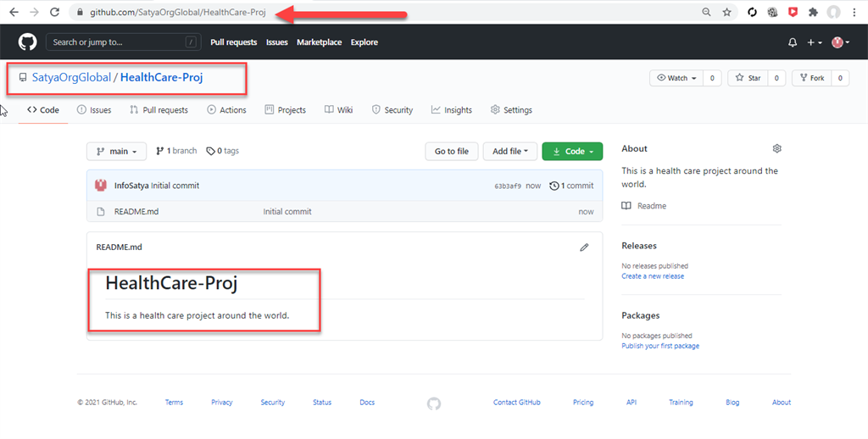The width and height of the screenshot is (868, 439).
Task: Expand the Watch dropdown
Action: [676, 78]
